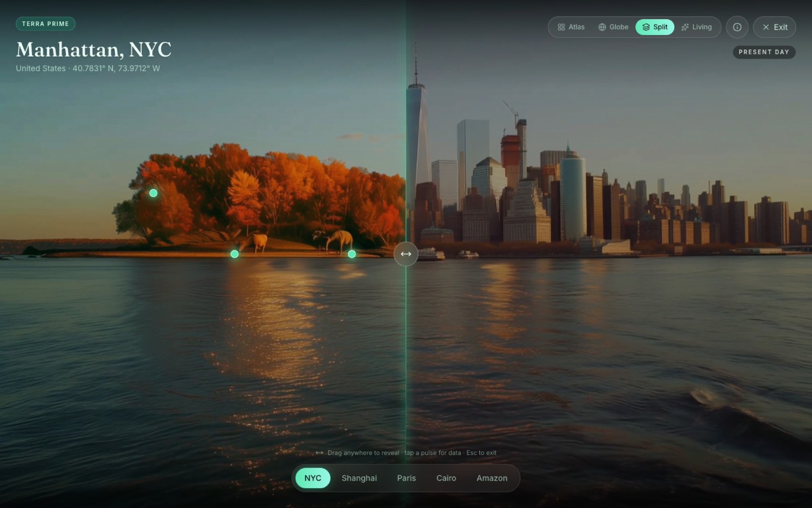
Task: Tap the pulse dot left of the grazing deer
Action: [234, 254]
